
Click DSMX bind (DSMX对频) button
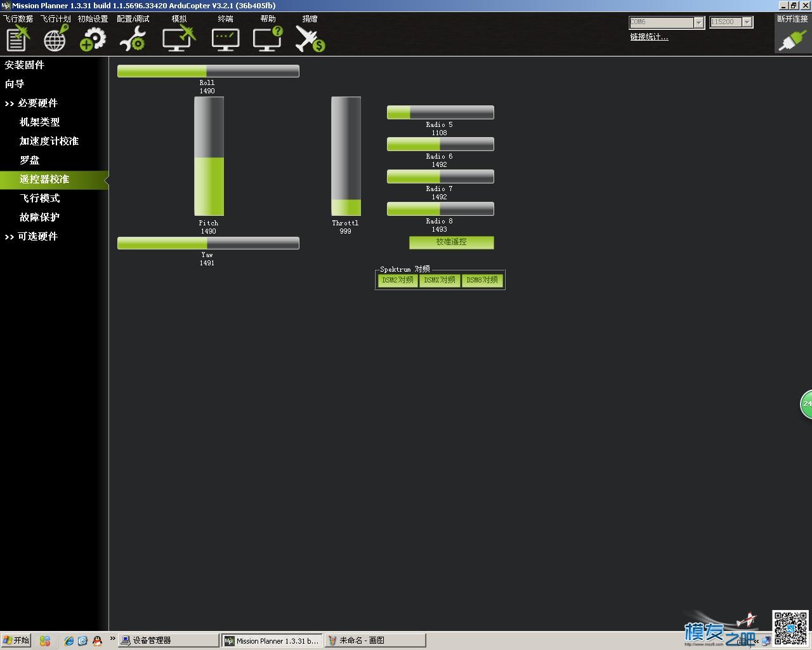coord(440,280)
